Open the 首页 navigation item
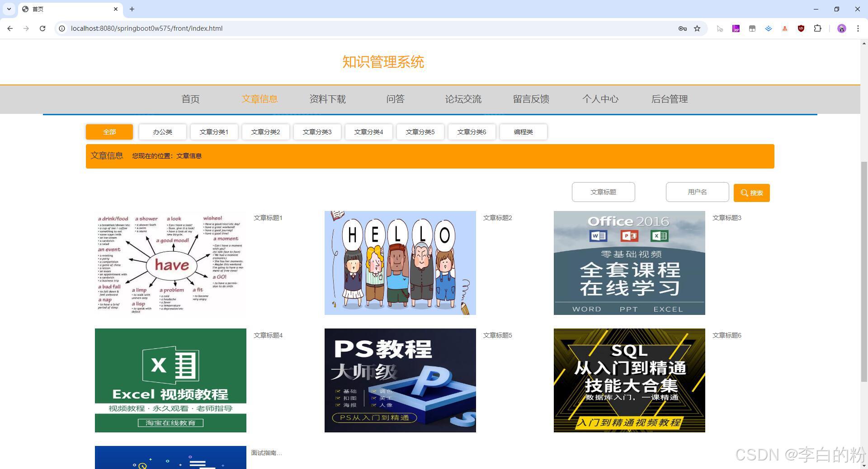This screenshot has width=868, height=469. click(190, 99)
